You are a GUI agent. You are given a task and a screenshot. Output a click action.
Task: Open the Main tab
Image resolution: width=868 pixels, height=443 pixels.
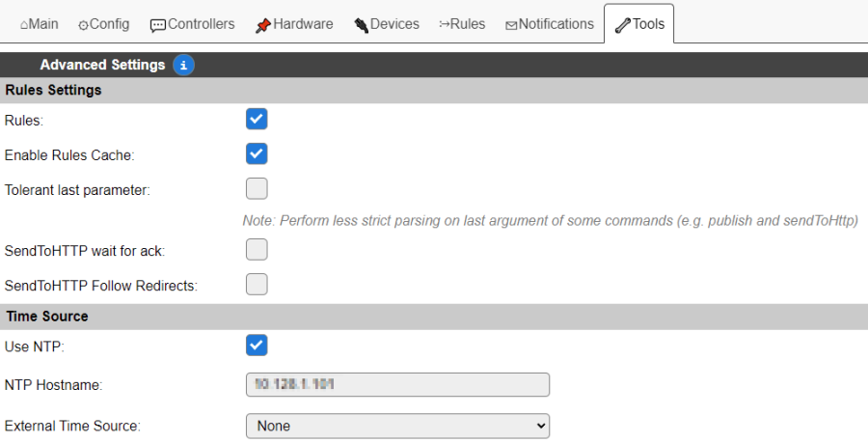[x=40, y=24]
